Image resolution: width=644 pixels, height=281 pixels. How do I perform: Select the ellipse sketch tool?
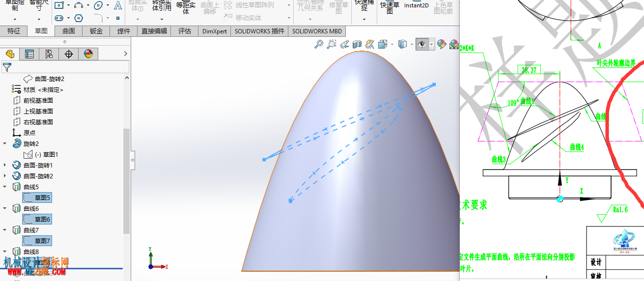pyautogui.click(x=98, y=5)
